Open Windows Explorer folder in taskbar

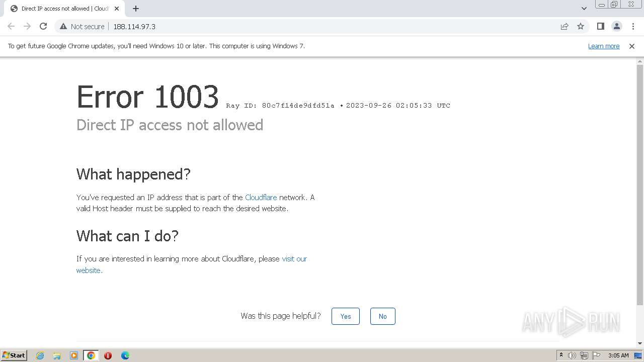point(57,355)
